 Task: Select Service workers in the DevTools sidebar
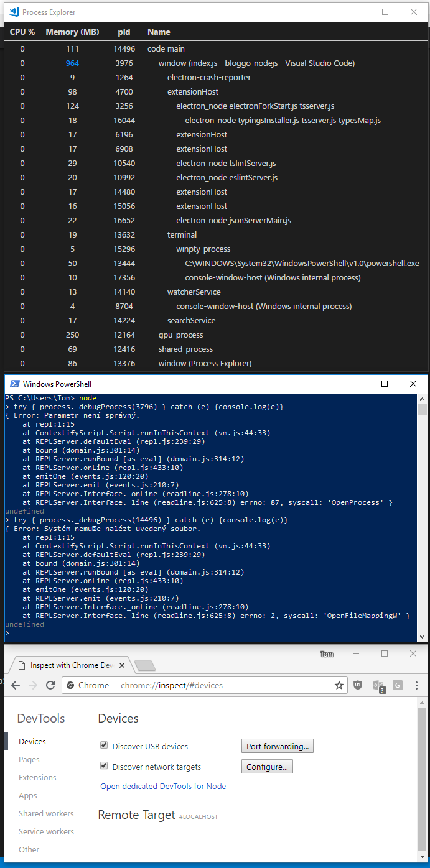[46, 831]
